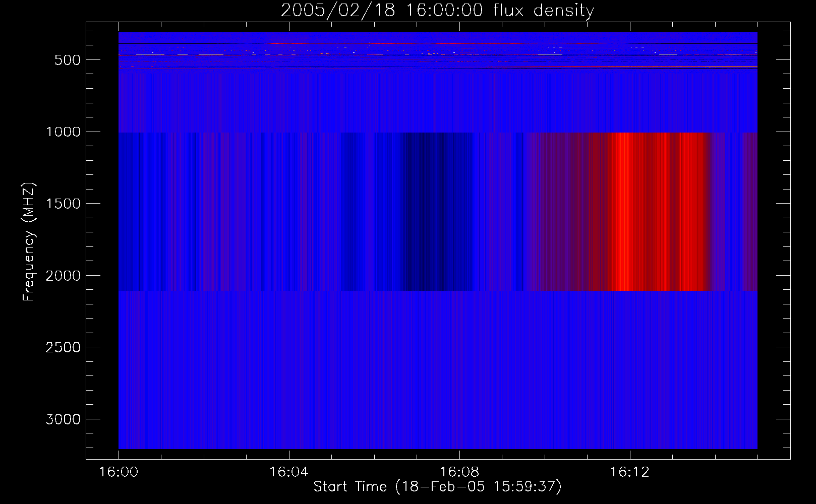Viewport: 816px width, 504px height.
Task: Click the bright red burst region in the spectrogram
Action: point(658,212)
